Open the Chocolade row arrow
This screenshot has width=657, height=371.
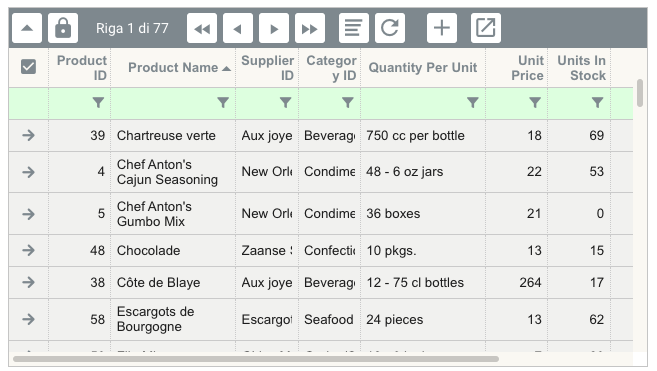point(28,250)
